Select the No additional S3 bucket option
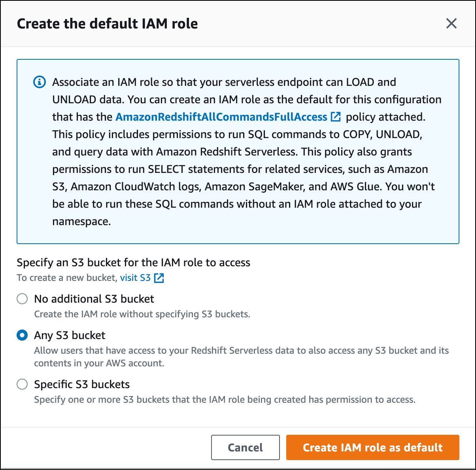This screenshot has width=476, height=470. click(22, 299)
